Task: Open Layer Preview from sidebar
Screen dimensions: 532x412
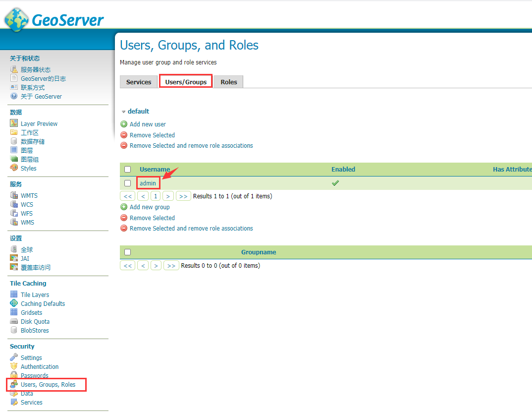Action: tap(39, 123)
